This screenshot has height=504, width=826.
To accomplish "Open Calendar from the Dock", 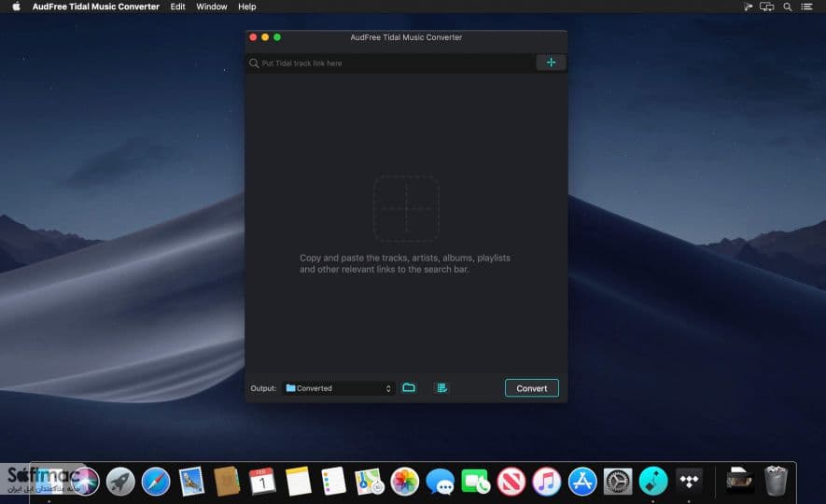I will coord(262,481).
